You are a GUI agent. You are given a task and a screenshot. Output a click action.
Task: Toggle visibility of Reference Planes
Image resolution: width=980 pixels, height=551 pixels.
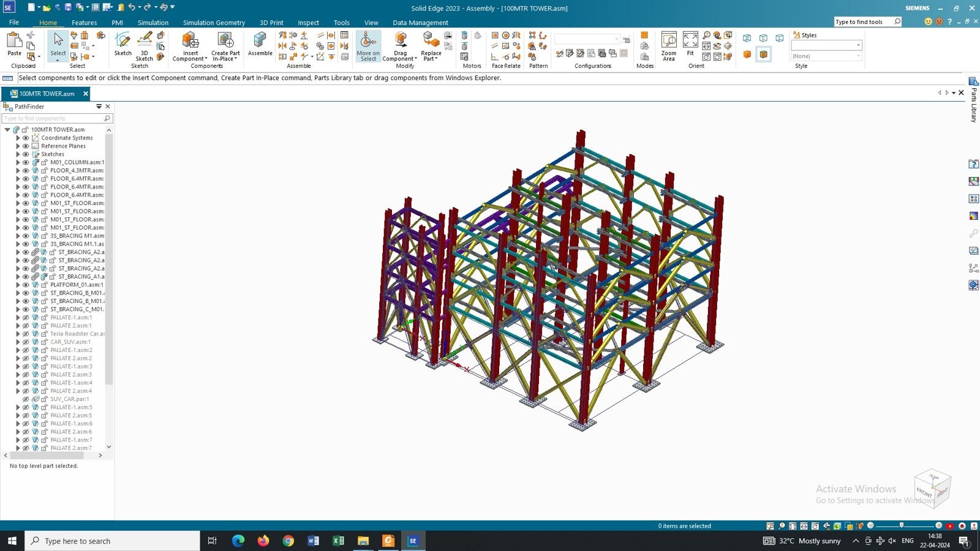(x=26, y=146)
